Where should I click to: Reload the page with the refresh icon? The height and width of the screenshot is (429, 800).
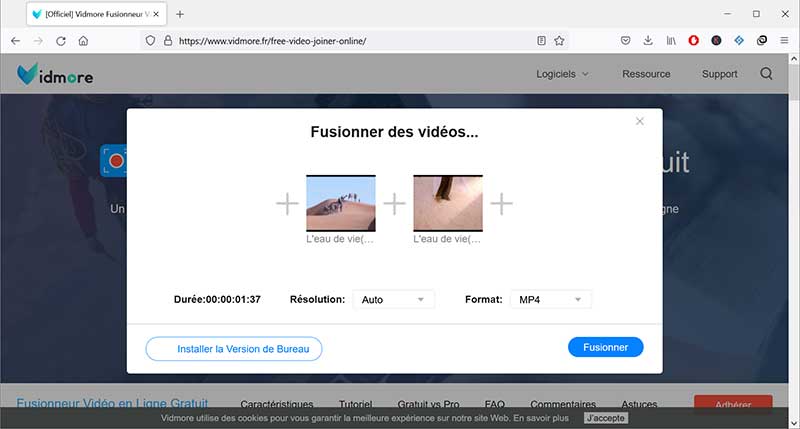click(61, 41)
